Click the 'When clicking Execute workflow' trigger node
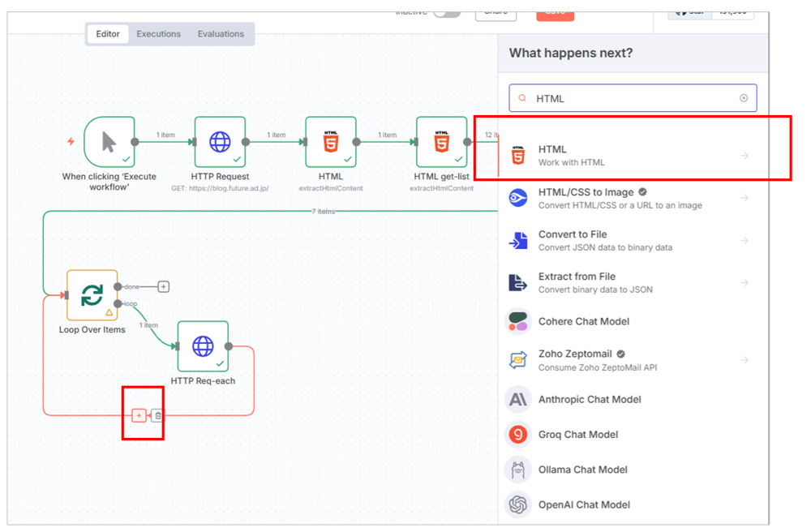811x532 pixels. coord(109,142)
